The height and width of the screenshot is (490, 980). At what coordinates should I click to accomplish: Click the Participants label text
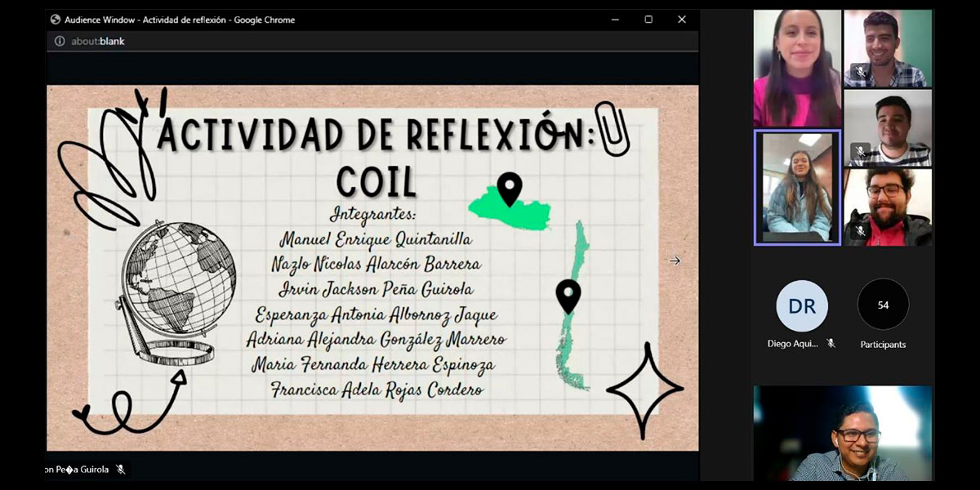(883, 345)
